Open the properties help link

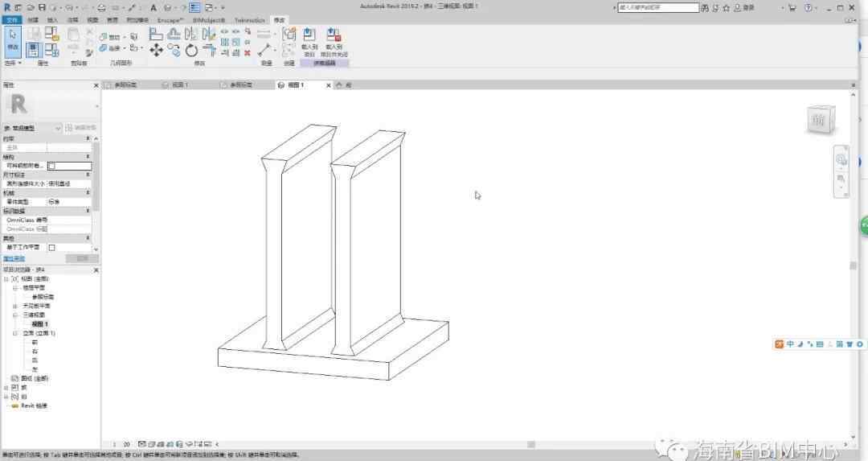click(x=14, y=258)
